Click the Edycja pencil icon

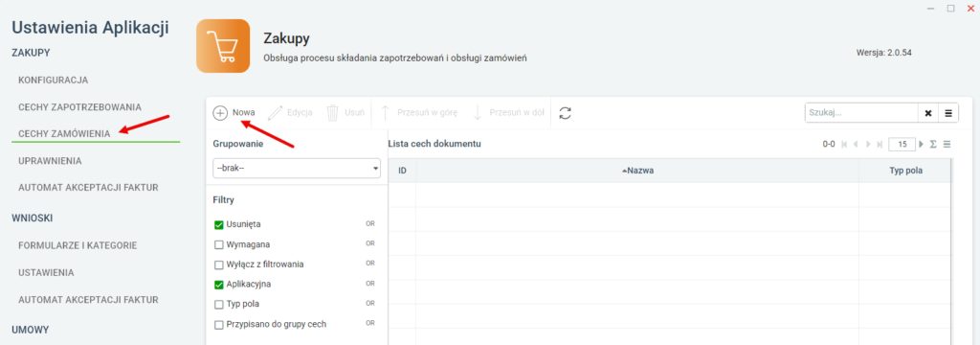[275, 113]
